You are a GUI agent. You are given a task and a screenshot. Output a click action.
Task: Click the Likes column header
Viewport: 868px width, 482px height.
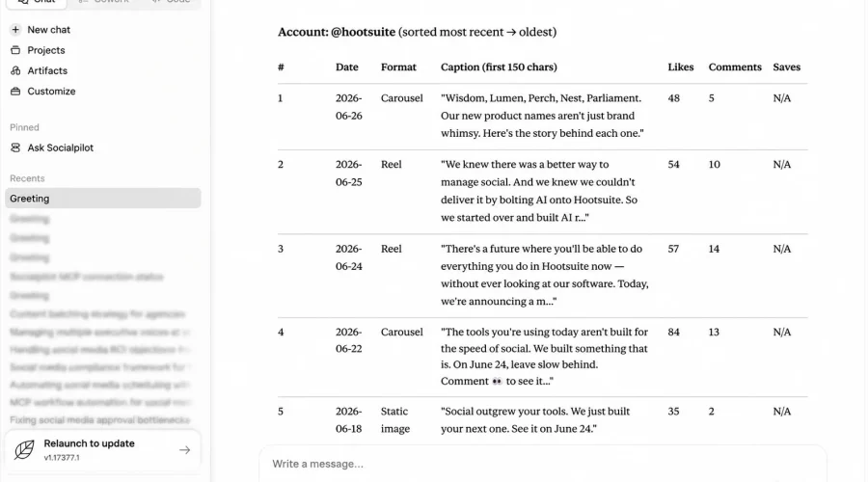680,67
